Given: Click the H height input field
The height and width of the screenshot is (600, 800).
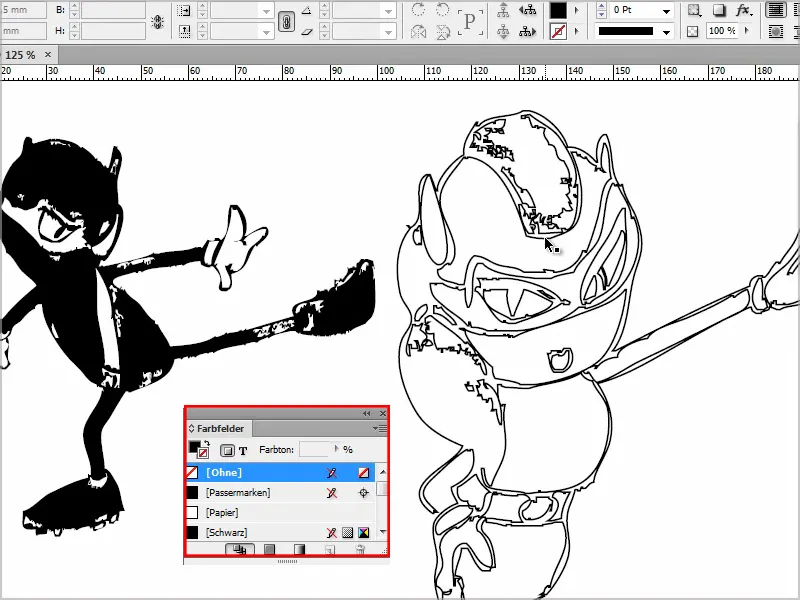Looking at the screenshot, I should [x=113, y=31].
